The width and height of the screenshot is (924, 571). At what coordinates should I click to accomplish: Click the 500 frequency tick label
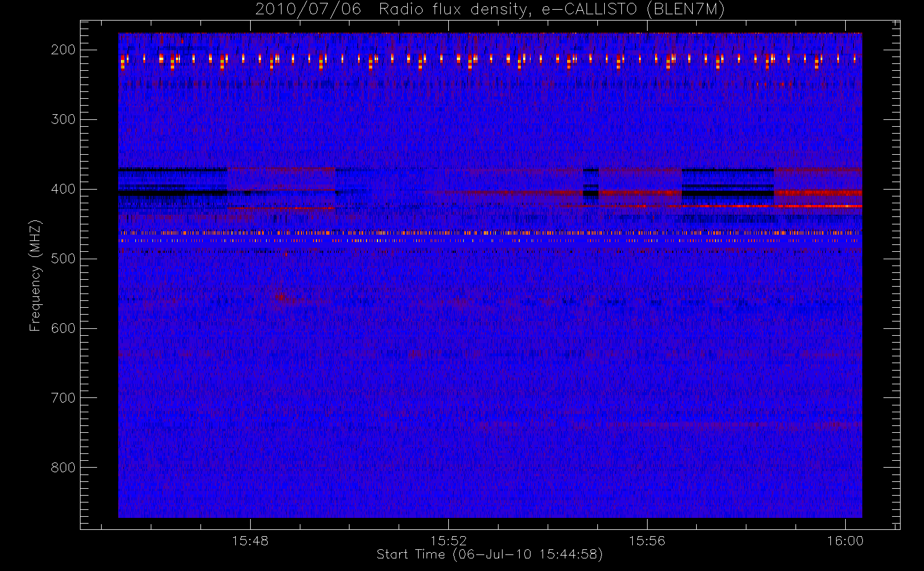click(x=63, y=259)
